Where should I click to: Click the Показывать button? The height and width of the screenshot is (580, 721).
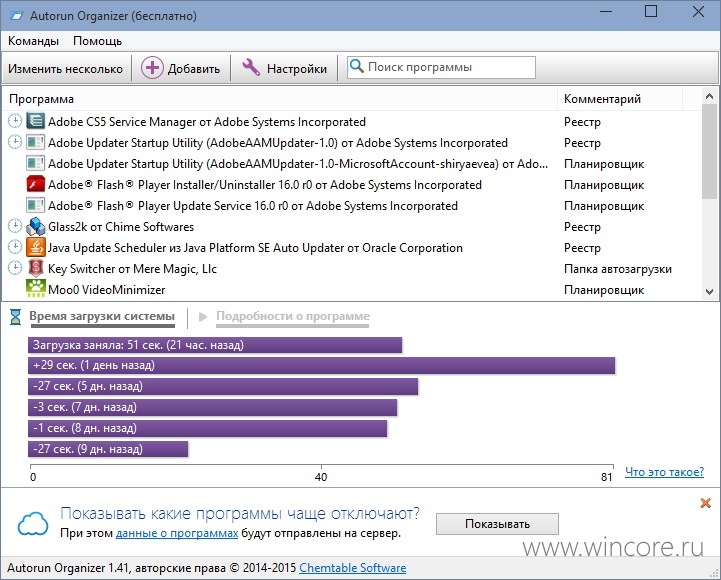[x=497, y=524]
